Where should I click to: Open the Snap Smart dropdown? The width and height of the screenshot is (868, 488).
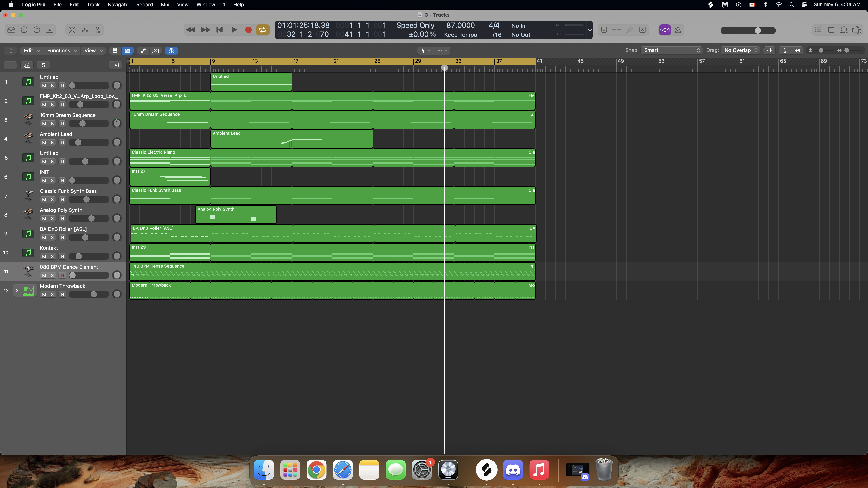coord(671,50)
